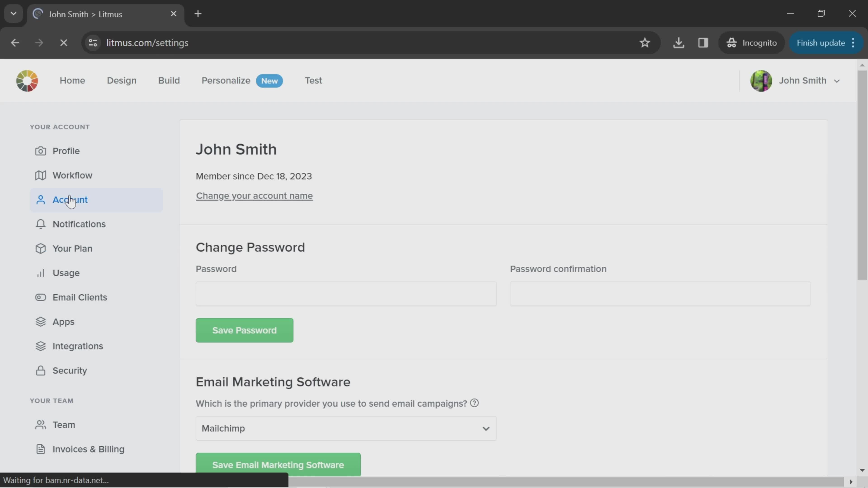Open Email Clients toggle icon
This screenshot has height=488, width=868.
click(x=40, y=297)
